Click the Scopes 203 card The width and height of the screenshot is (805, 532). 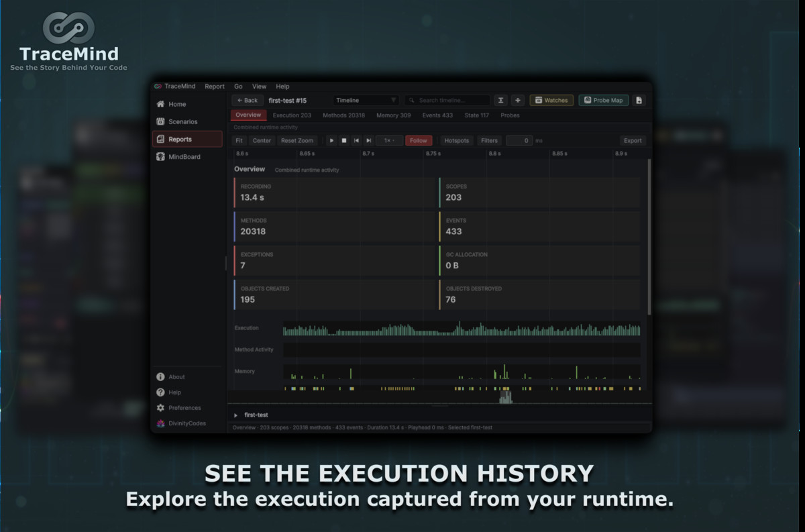[x=539, y=193]
